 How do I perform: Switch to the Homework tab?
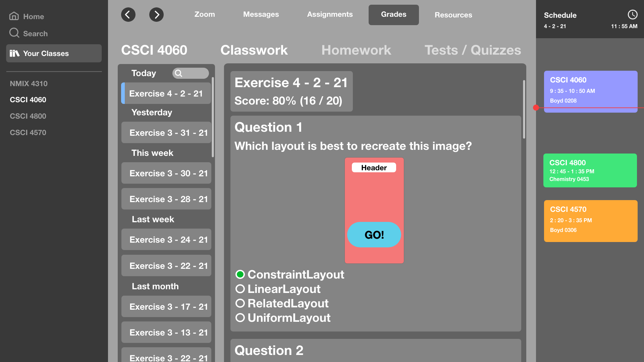pyautogui.click(x=356, y=50)
